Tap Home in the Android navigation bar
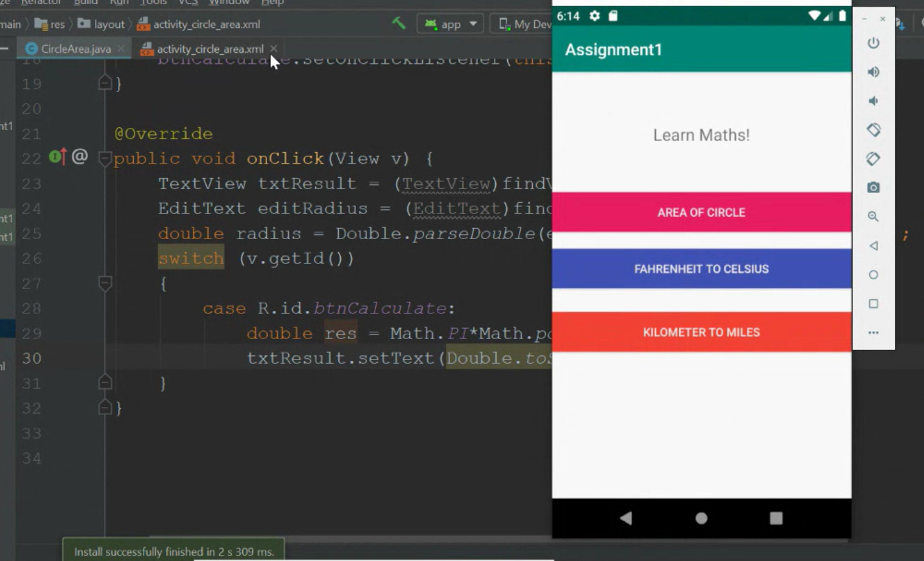Screen dimensions: 924x561 tap(701, 518)
